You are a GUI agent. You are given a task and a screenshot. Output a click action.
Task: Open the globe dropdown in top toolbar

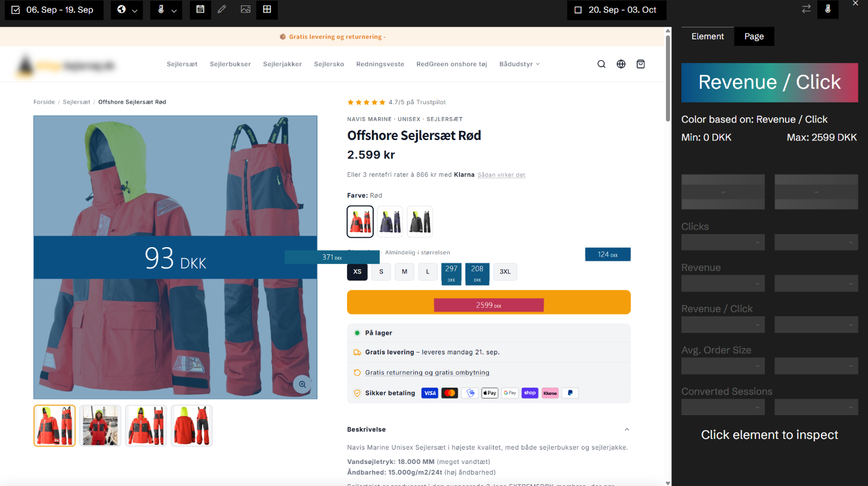[x=127, y=10]
